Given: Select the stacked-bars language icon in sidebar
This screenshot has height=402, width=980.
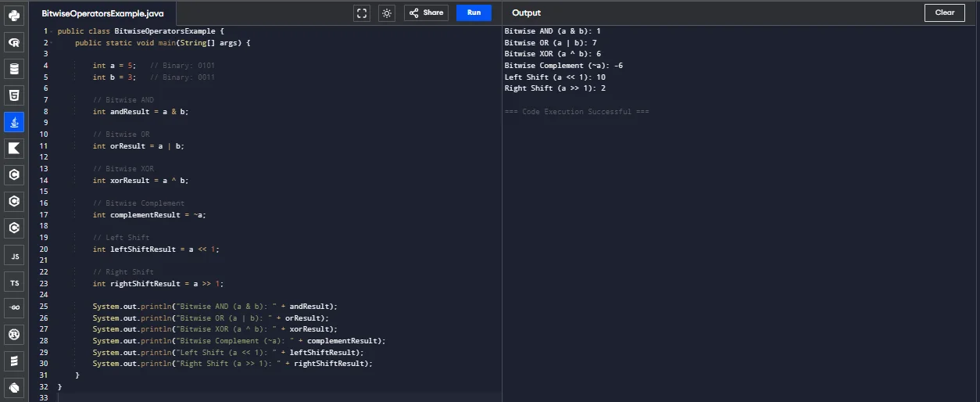Looking at the screenshot, I should pyautogui.click(x=14, y=362).
